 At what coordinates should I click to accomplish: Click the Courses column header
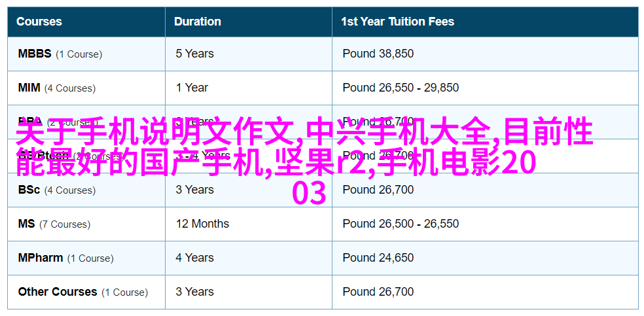coord(39,22)
